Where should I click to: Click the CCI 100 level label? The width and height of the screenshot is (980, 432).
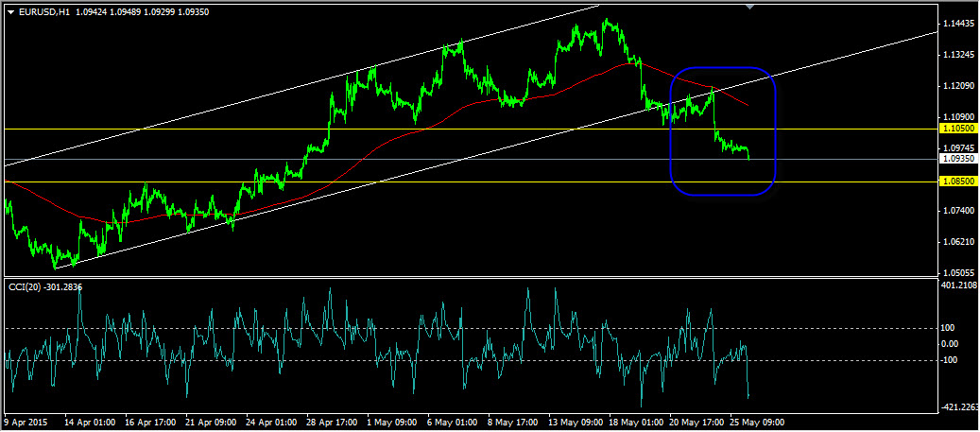(950, 328)
